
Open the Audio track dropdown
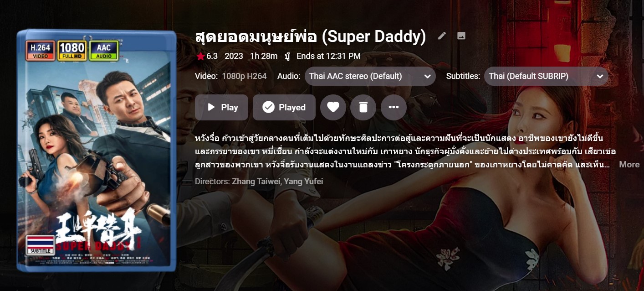370,76
